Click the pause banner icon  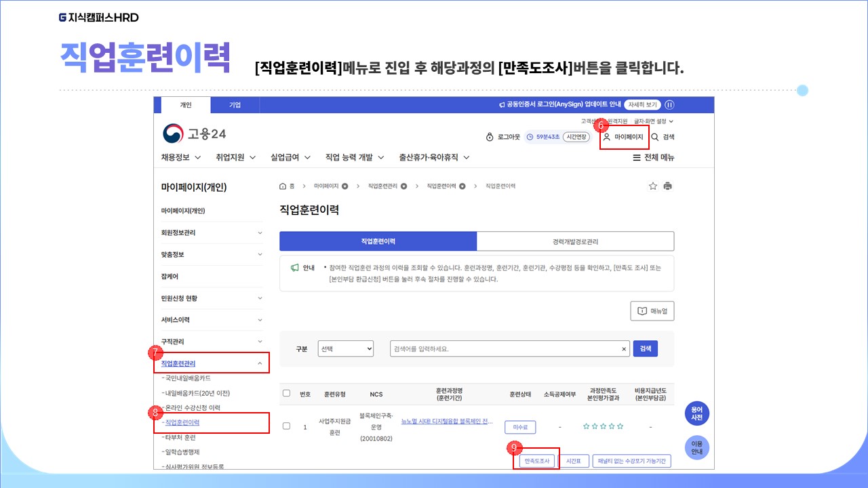click(x=669, y=105)
